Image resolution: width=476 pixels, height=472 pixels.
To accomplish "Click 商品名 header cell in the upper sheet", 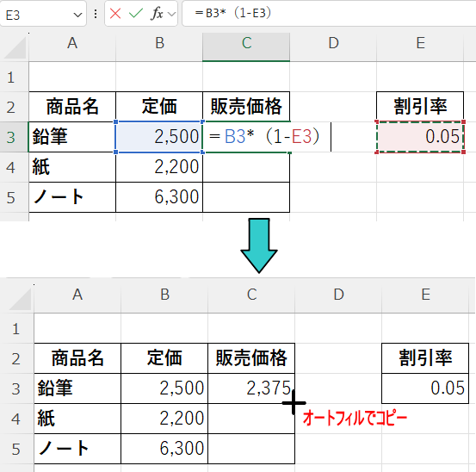I will (72, 107).
